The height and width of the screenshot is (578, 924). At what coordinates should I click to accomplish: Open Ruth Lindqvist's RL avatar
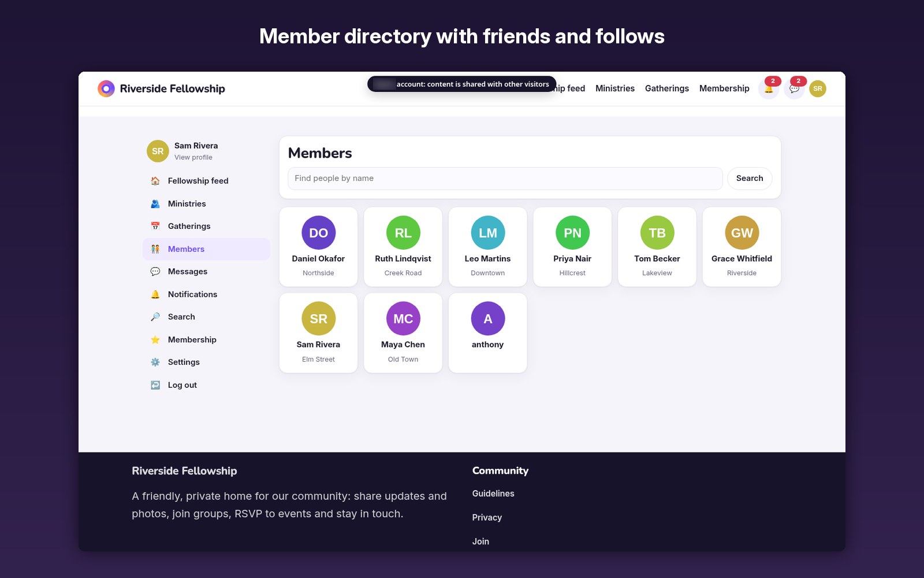tap(403, 233)
